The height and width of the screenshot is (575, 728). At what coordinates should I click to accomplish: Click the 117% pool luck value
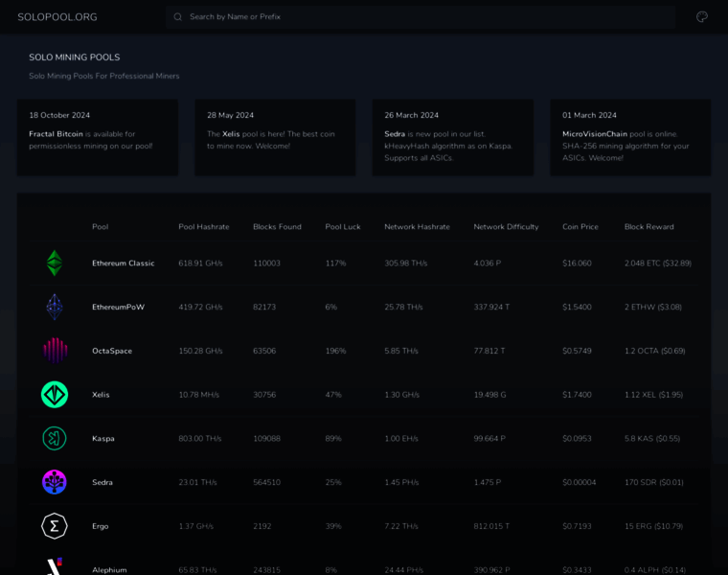click(335, 263)
